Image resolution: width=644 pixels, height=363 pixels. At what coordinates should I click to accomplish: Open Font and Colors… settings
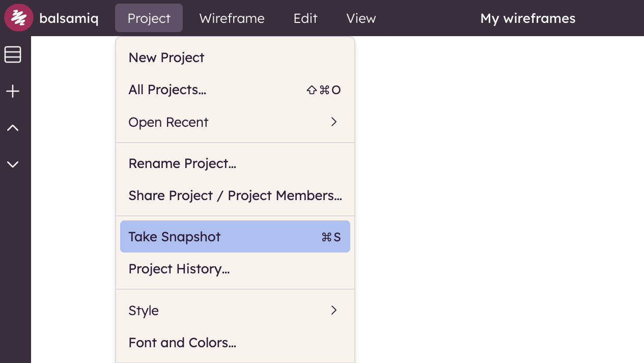point(235,343)
